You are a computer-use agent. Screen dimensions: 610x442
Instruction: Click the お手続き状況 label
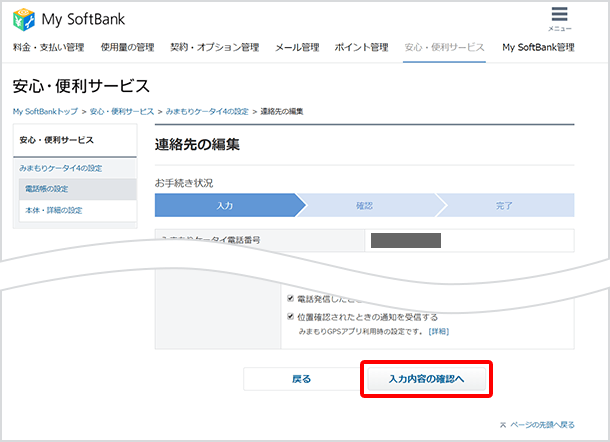click(x=184, y=183)
